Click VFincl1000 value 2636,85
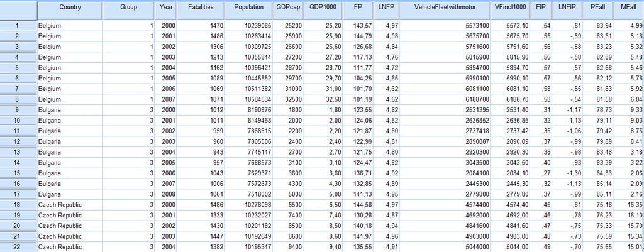The height and width of the screenshot is (252, 644). click(x=510, y=120)
